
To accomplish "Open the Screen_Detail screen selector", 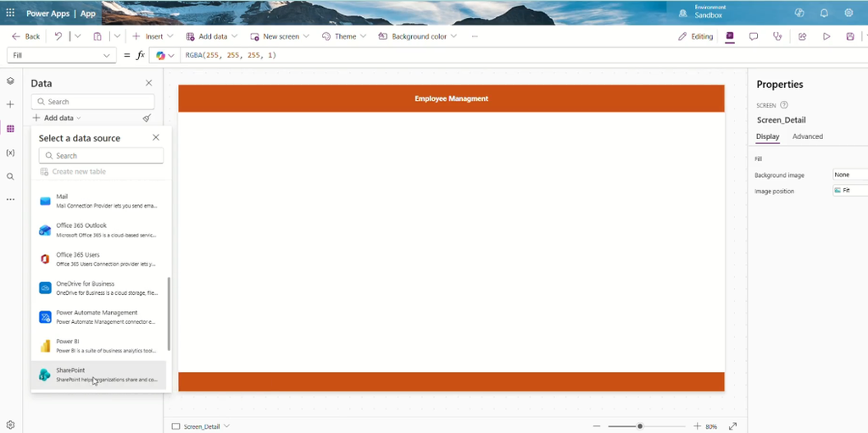I will (x=200, y=426).
